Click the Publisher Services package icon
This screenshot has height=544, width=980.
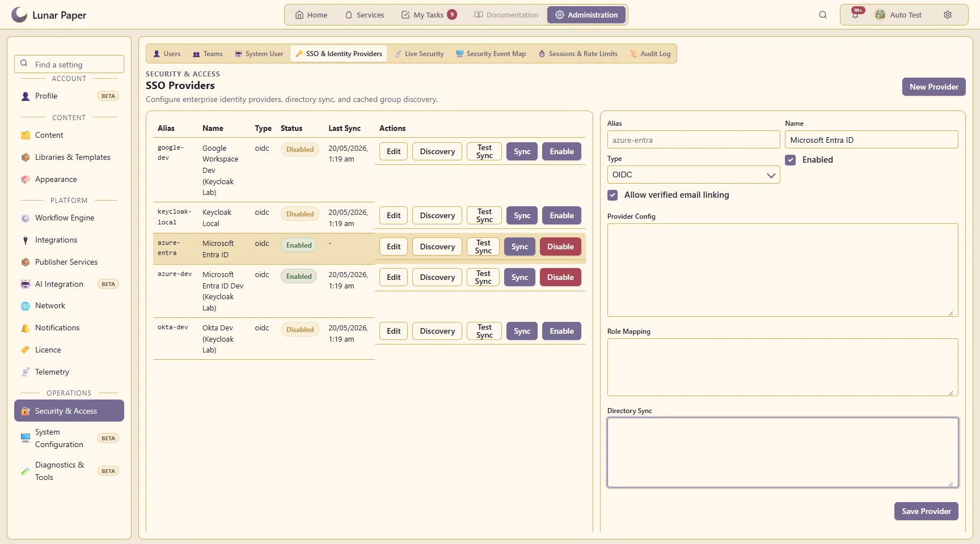[26, 262]
